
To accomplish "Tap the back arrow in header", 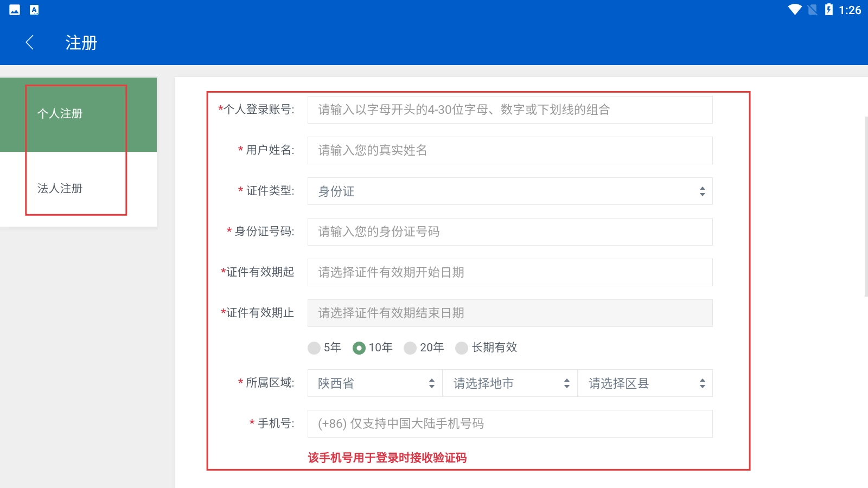I will coord(30,42).
